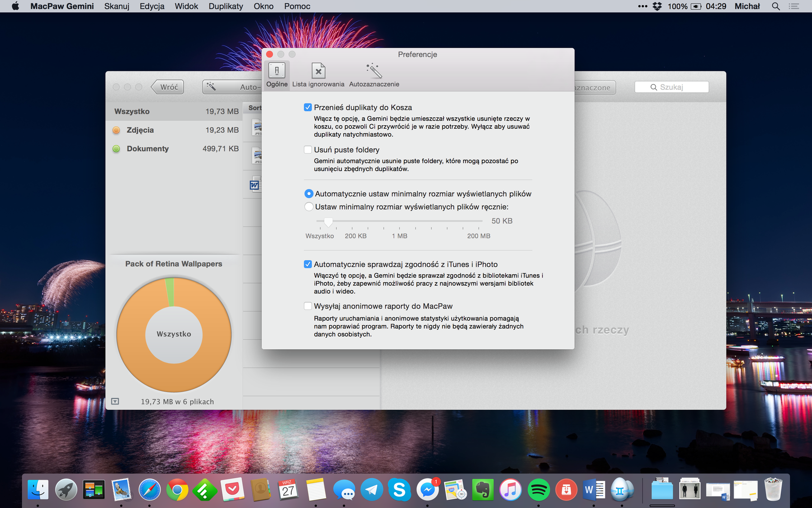The image size is (812, 508).
Task: Click the Wszystko center of the donut chart
Action: point(174,334)
